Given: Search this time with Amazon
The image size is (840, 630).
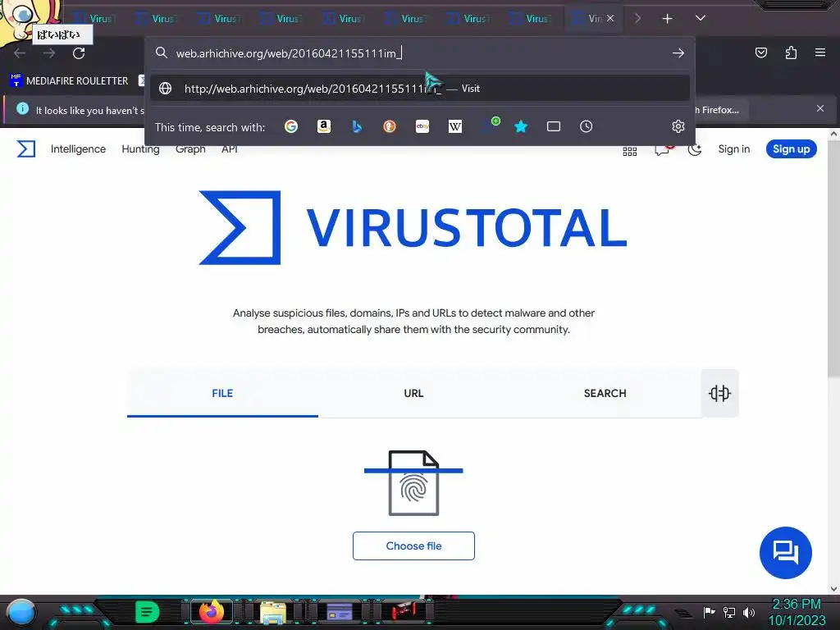Looking at the screenshot, I should pyautogui.click(x=323, y=126).
